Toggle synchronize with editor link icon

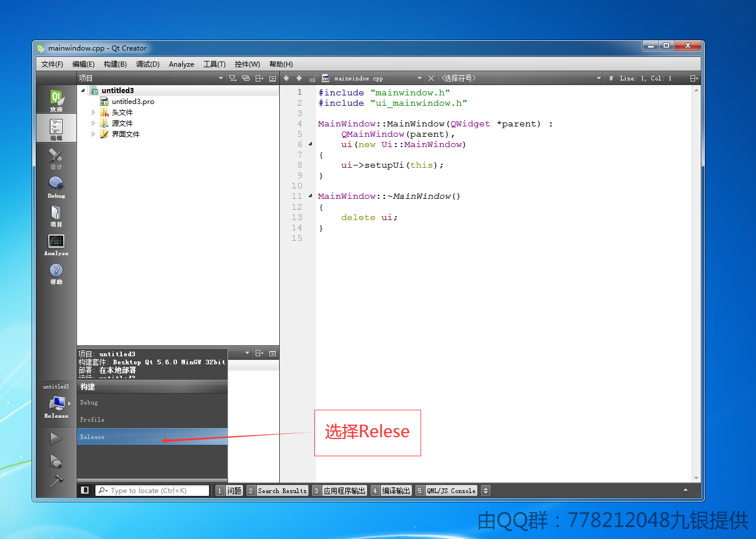pyautogui.click(x=246, y=78)
